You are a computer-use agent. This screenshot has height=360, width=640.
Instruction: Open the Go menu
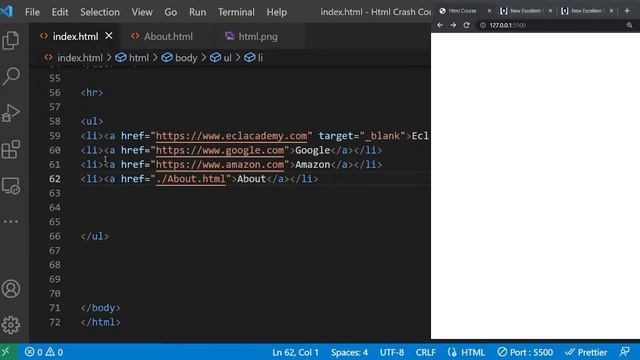[x=171, y=12]
